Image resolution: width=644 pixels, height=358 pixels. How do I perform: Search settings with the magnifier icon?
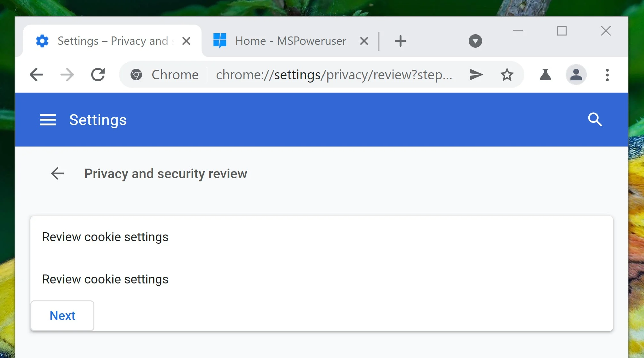[x=595, y=120]
